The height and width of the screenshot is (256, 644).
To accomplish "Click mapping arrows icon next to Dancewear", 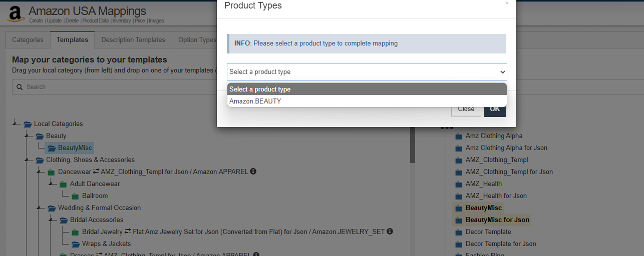I will [x=96, y=171].
